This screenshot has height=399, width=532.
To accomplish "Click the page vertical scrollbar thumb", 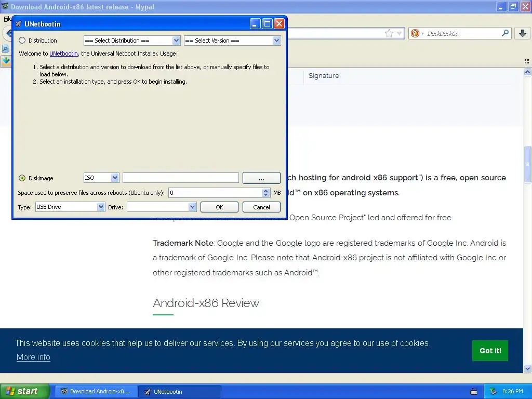I will click(527, 165).
